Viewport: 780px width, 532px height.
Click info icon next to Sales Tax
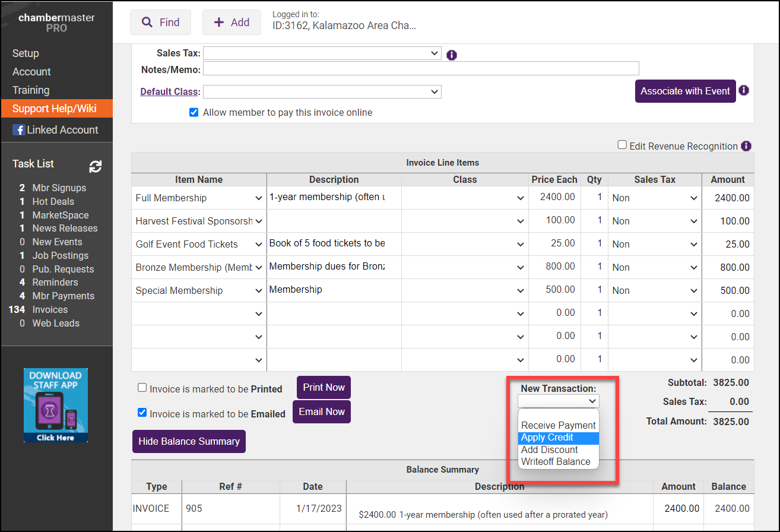451,55
